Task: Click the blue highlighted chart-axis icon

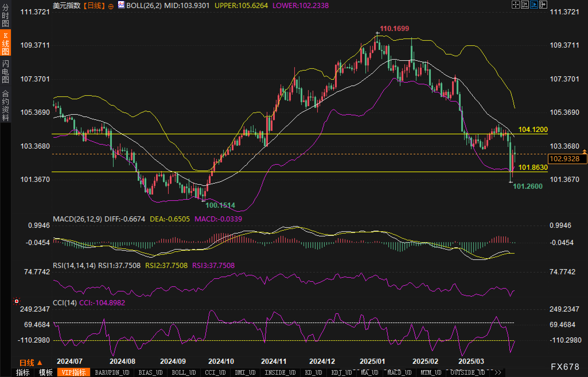Action: tap(534, 5)
